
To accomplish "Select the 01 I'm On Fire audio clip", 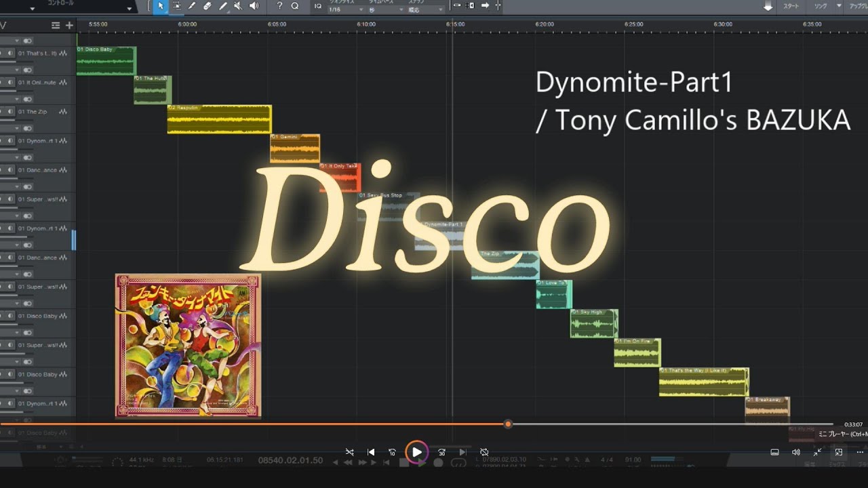I will [637, 352].
